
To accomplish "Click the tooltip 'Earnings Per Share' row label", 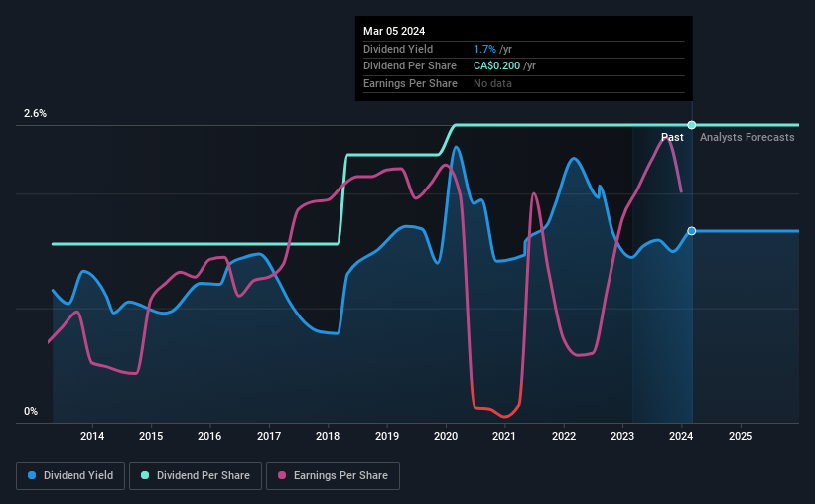I will [410, 83].
